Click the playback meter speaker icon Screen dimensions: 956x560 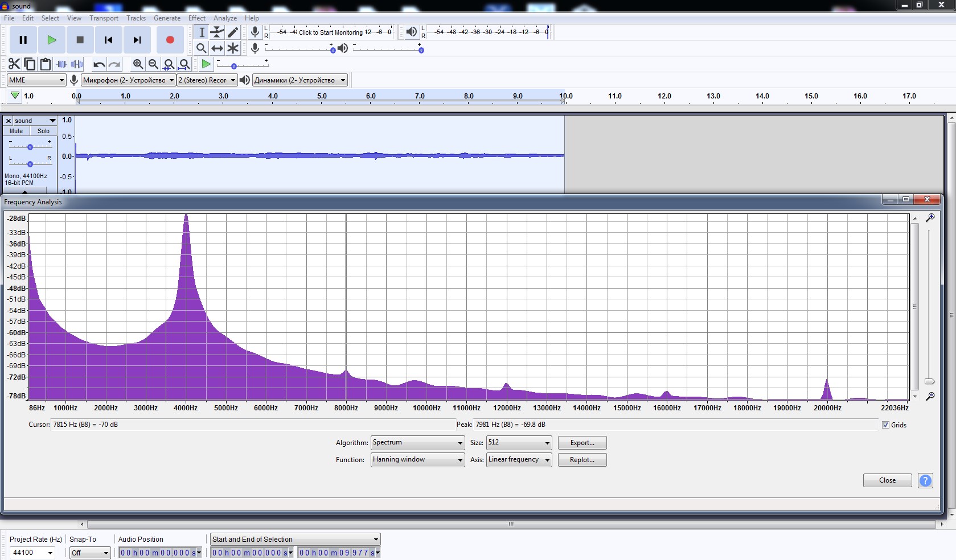[411, 32]
